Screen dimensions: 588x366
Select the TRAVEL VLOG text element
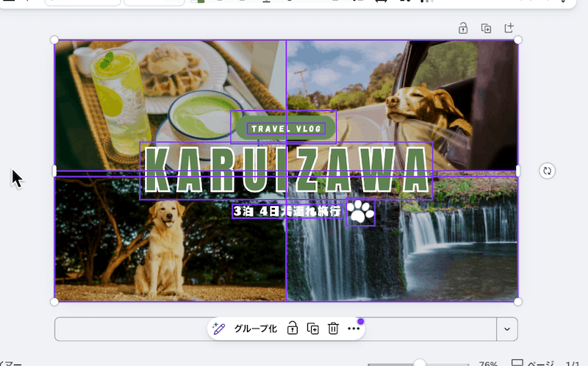click(x=286, y=129)
